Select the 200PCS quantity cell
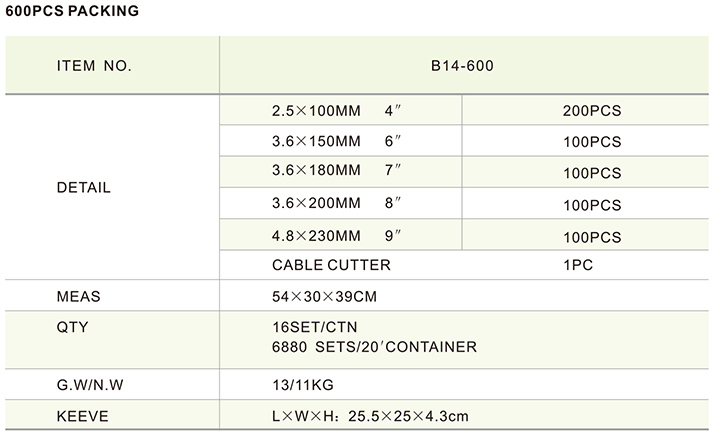Screen dimensions: 714x436 click(592, 111)
